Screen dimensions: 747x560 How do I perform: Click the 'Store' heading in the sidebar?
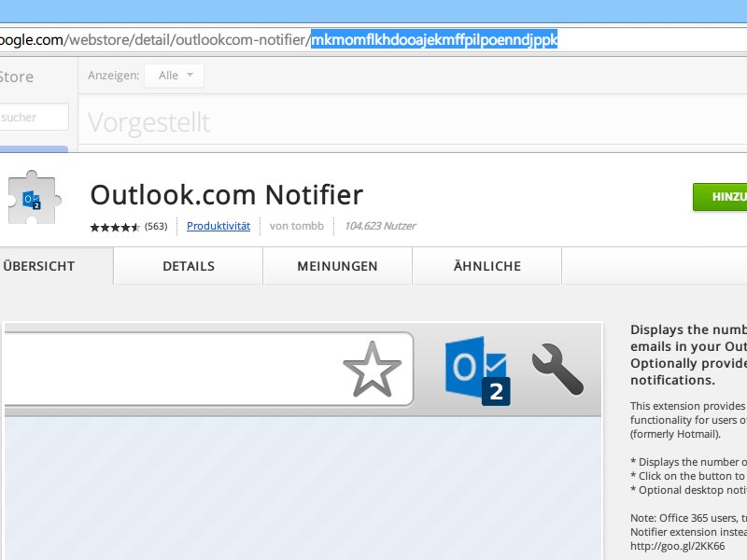click(16, 77)
